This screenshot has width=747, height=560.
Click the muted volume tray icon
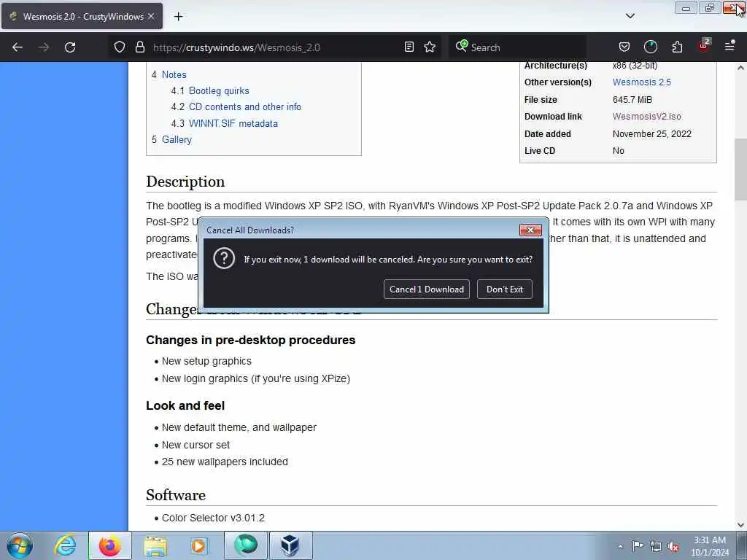(x=673, y=547)
